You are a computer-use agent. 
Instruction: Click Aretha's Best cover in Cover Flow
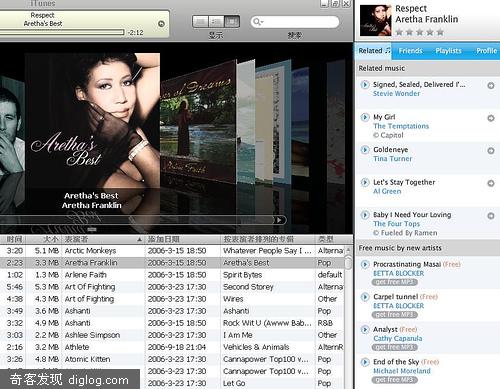tap(92, 120)
